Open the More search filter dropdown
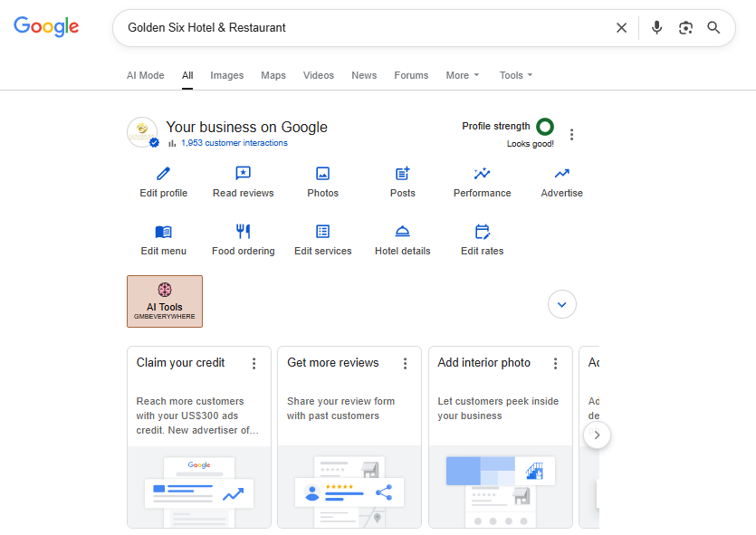The image size is (756, 535). (463, 75)
